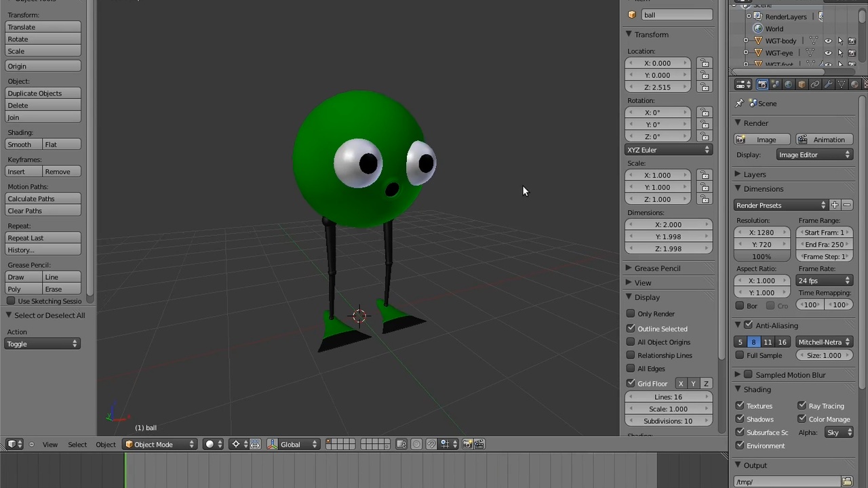Open the Object Mode dropdown
Screen dimensions: 868x488
pos(160,445)
